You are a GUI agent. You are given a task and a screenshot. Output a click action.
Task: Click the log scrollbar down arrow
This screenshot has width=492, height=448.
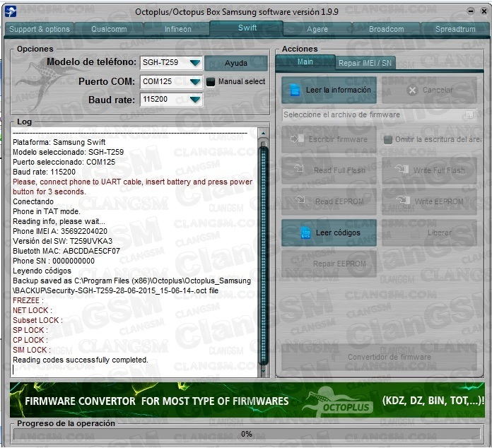click(x=263, y=372)
